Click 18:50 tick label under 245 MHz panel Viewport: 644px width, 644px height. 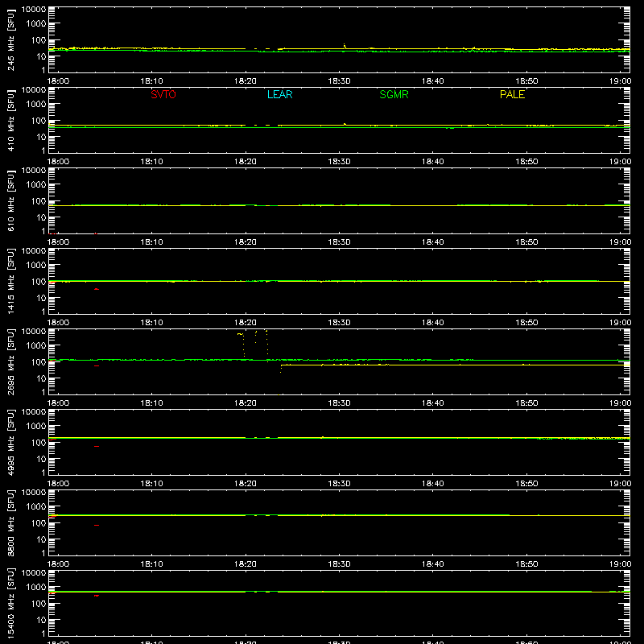coord(526,81)
